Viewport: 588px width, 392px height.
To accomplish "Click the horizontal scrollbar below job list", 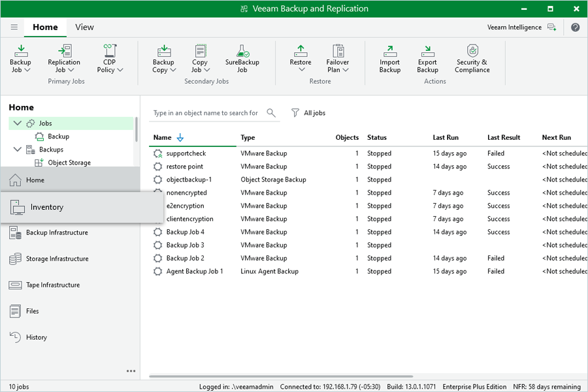I will [281, 376].
